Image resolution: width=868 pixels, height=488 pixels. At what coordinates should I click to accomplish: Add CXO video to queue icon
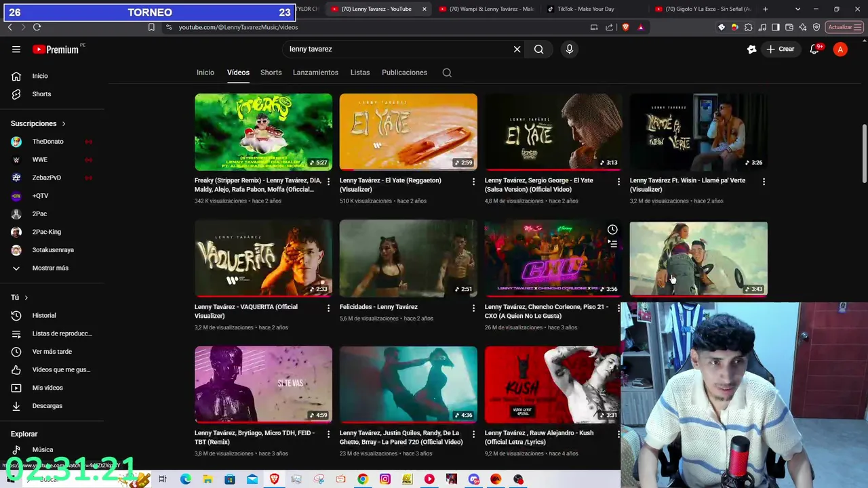(x=612, y=243)
